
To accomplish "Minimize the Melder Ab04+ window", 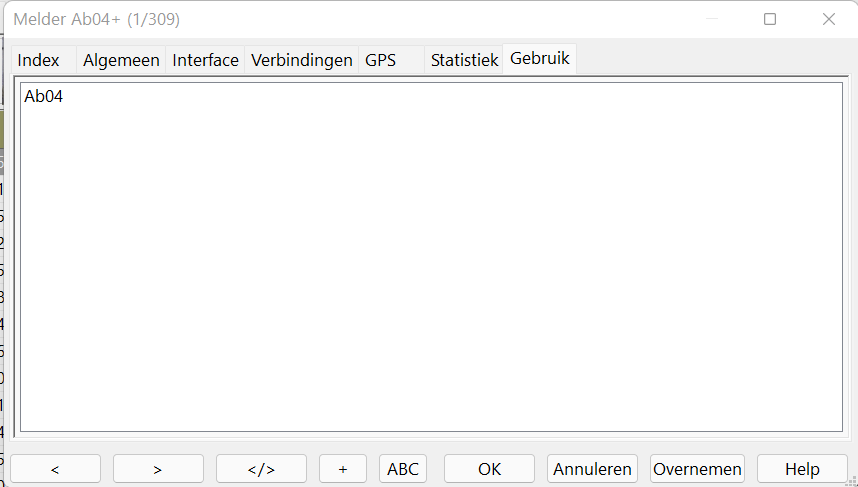I will tap(712, 19).
